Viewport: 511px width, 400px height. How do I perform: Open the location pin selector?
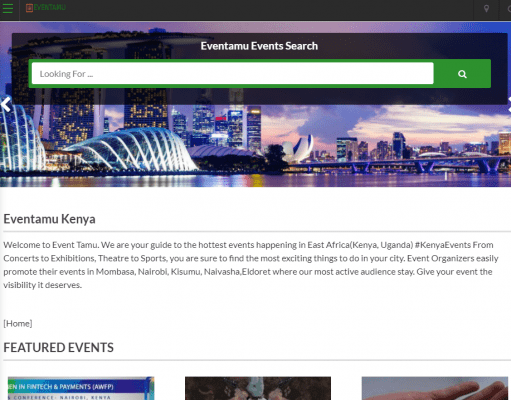486,9
